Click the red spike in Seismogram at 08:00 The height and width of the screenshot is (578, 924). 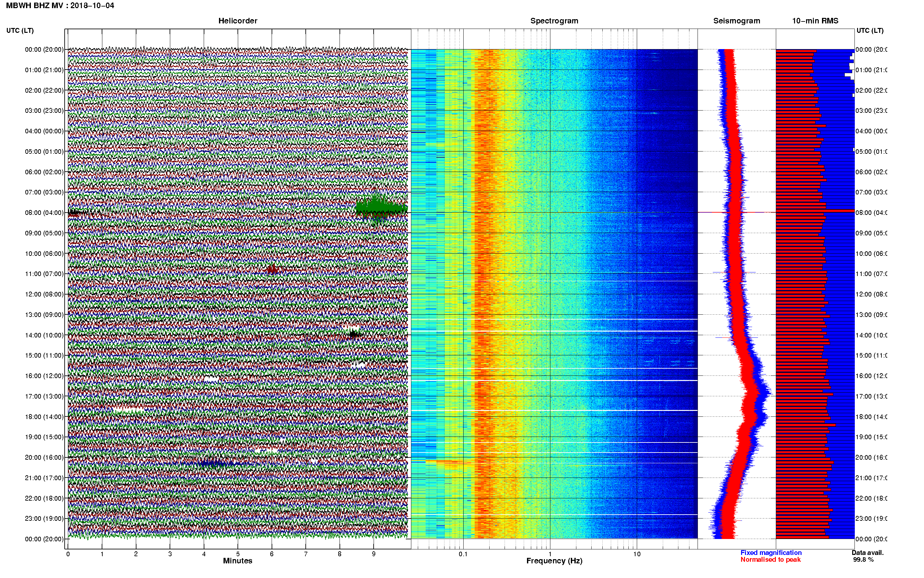(737, 212)
